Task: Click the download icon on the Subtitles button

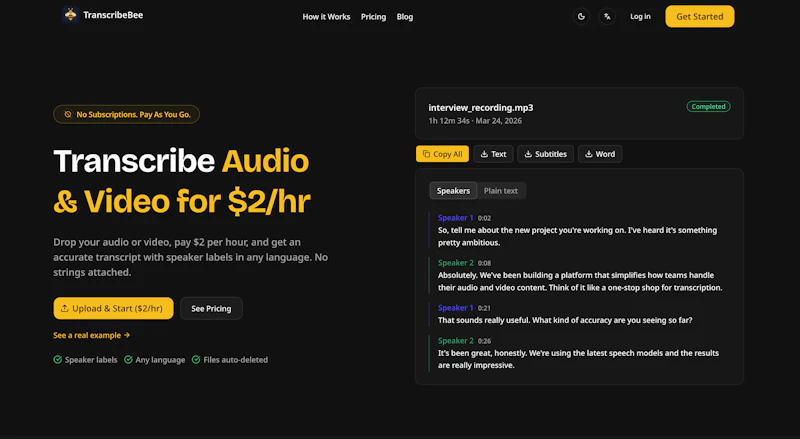Action: (528, 154)
